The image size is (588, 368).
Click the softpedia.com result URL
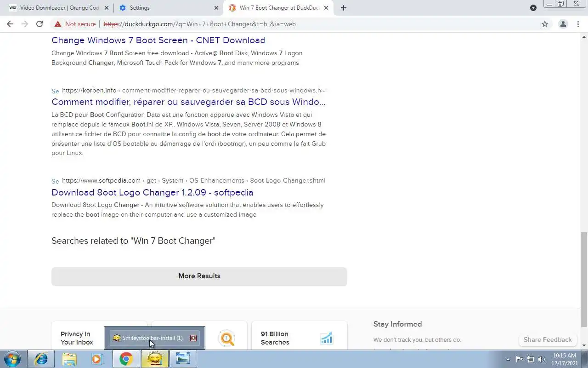(193, 180)
